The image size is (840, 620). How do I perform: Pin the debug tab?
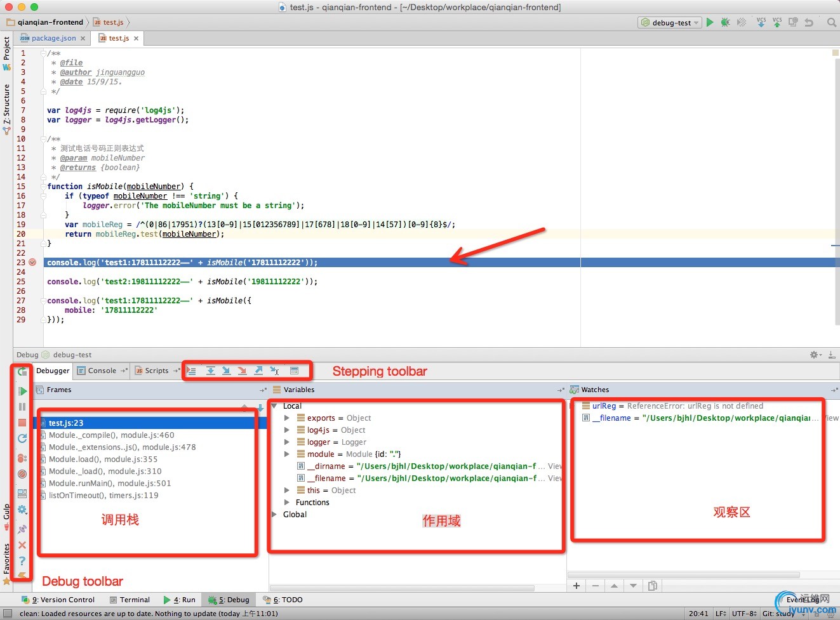pos(22,529)
